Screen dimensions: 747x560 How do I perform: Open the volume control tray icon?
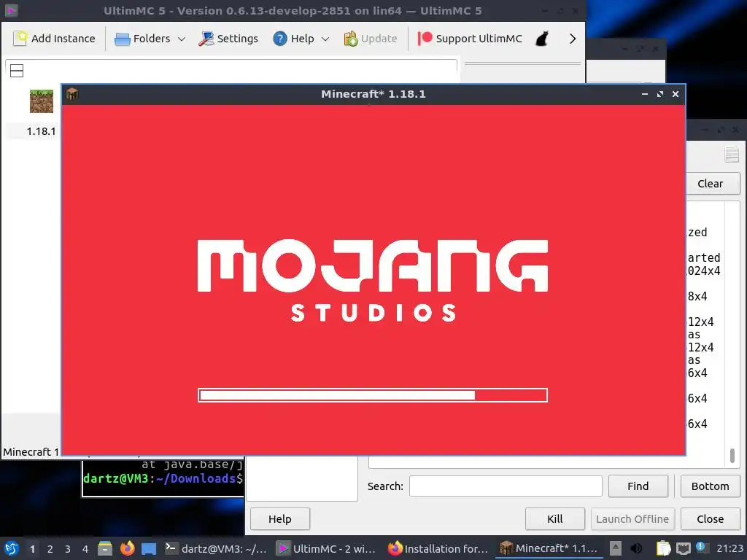[x=636, y=548]
